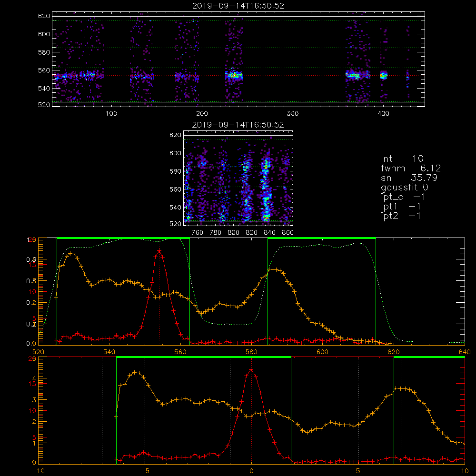This screenshot has width=476, height=476.
Task: Click the 'ipt1 -1' parameter line
Action: pos(401,207)
